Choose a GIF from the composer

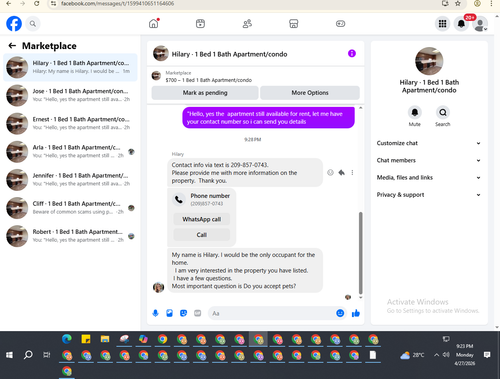coord(198,313)
